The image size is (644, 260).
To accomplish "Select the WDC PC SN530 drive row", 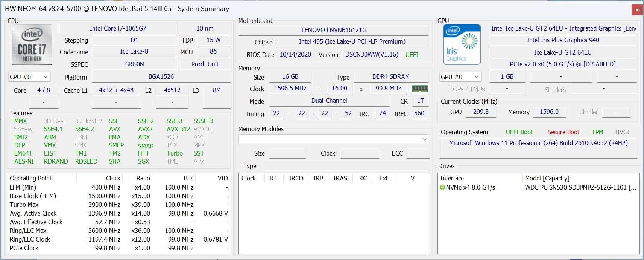I will click(x=538, y=187).
